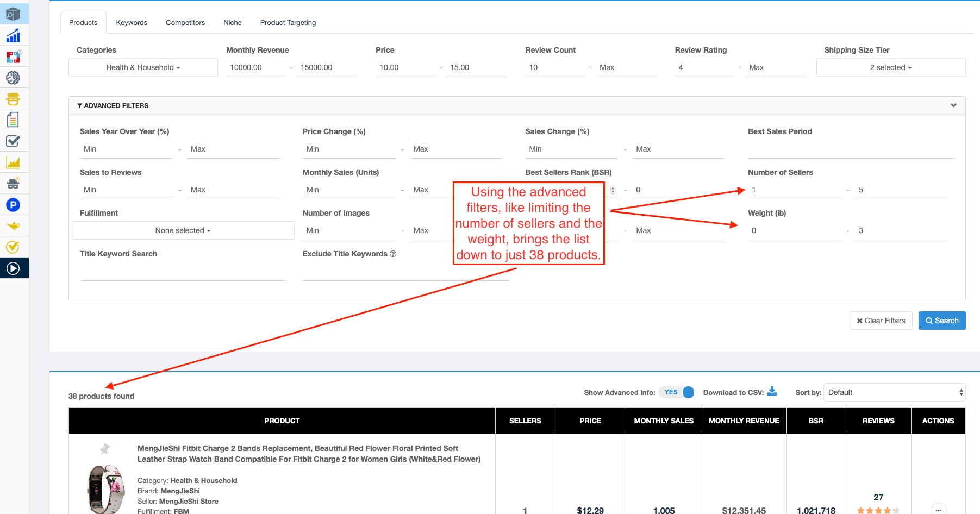Viewport: 980px width, 514px height.
Task: Switch to the Niche tab
Action: pos(233,23)
